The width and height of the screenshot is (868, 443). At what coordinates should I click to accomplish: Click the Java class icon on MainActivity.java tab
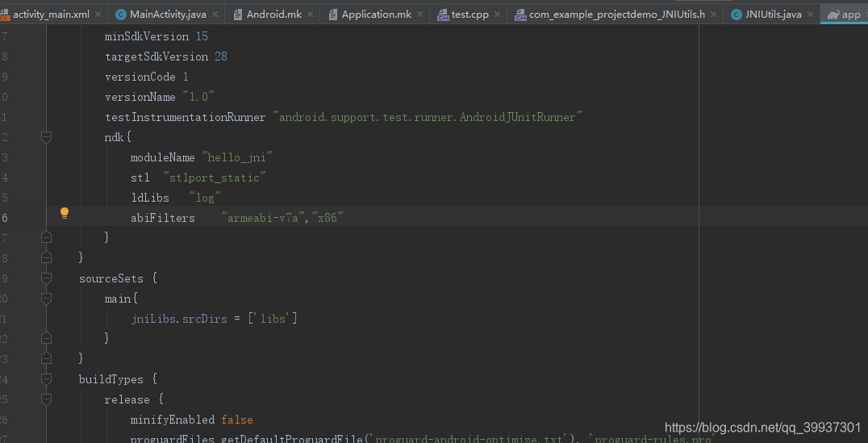(x=121, y=15)
